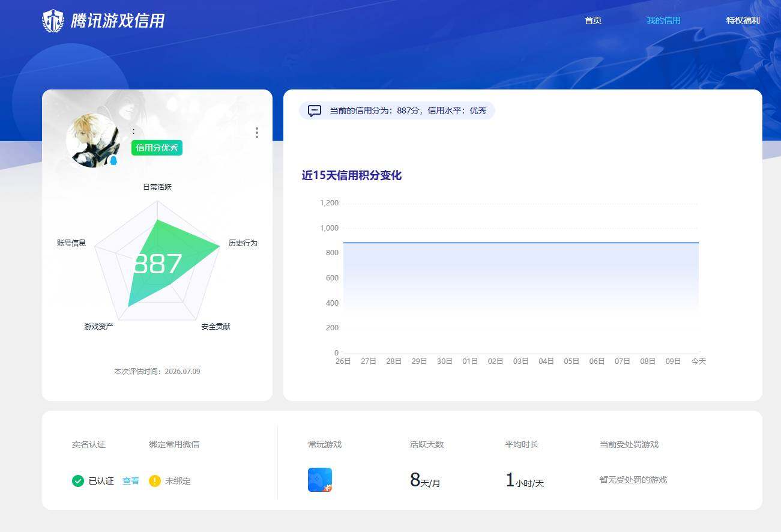The width and height of the screenshot is (781, 532).
Task: Click the 400 y-axis label
Action: coord(333,303)
